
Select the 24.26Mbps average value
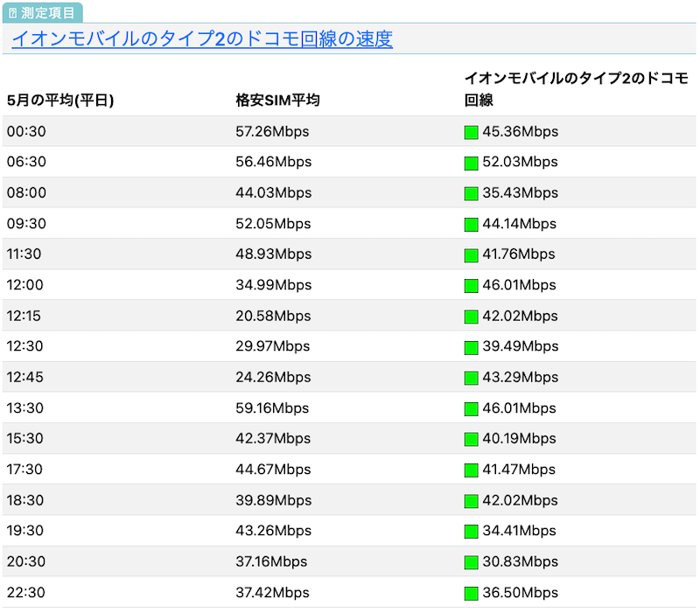tap(273, 377)
